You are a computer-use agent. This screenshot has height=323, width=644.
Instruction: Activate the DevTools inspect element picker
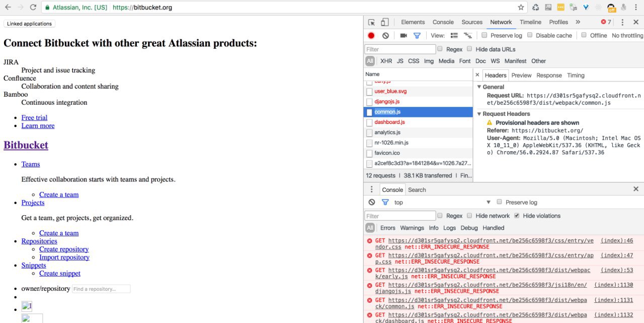371,22
